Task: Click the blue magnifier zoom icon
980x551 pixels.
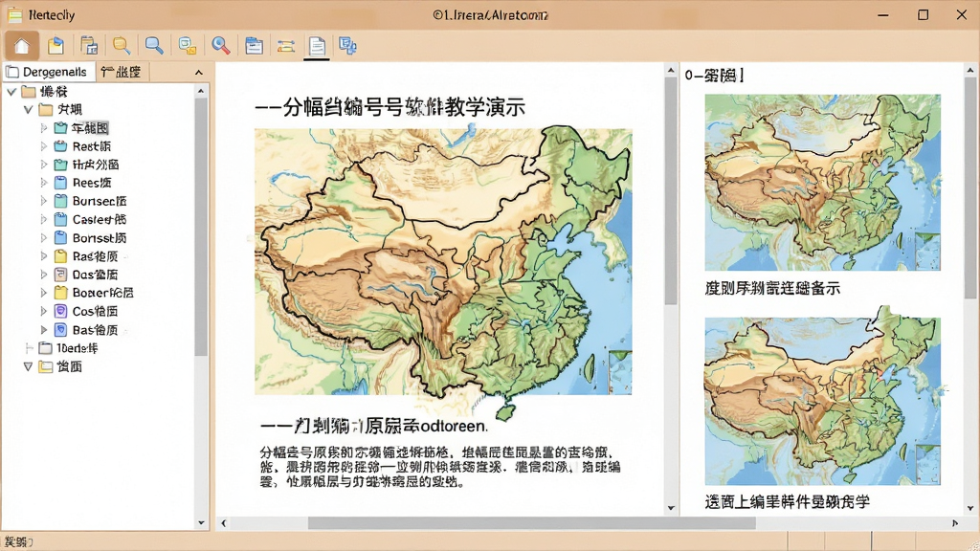Action: pyautogui.click(x=154, y=46)
